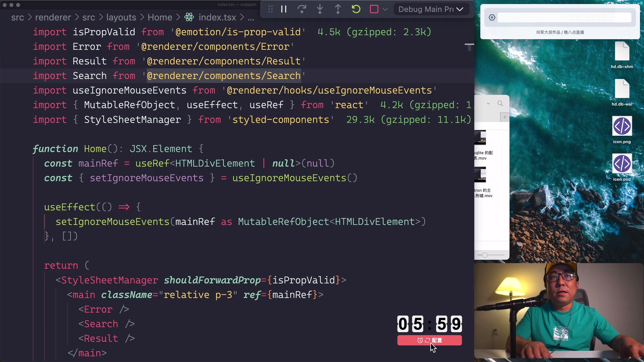Viewport: 644px width, 362px height.
Task: Click the React logo in the breadcrumb bar
Action: (x=189, y=17)
